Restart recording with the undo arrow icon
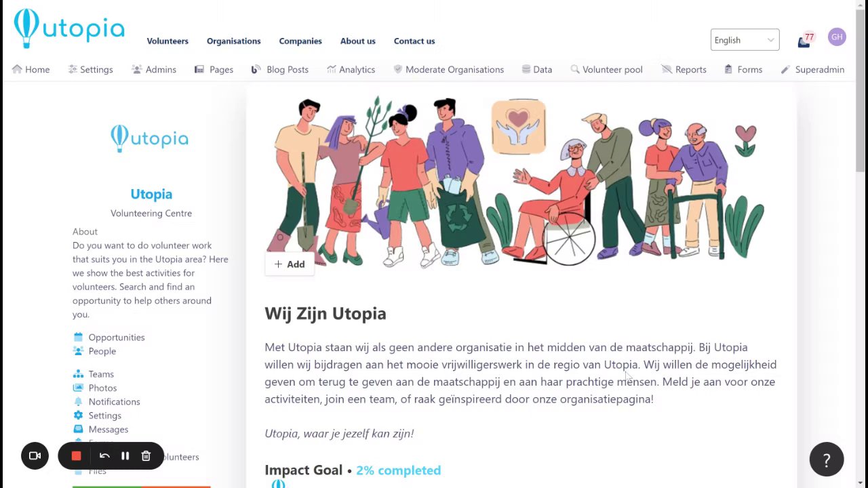This screenshot has width=868, height=488. 104,456
